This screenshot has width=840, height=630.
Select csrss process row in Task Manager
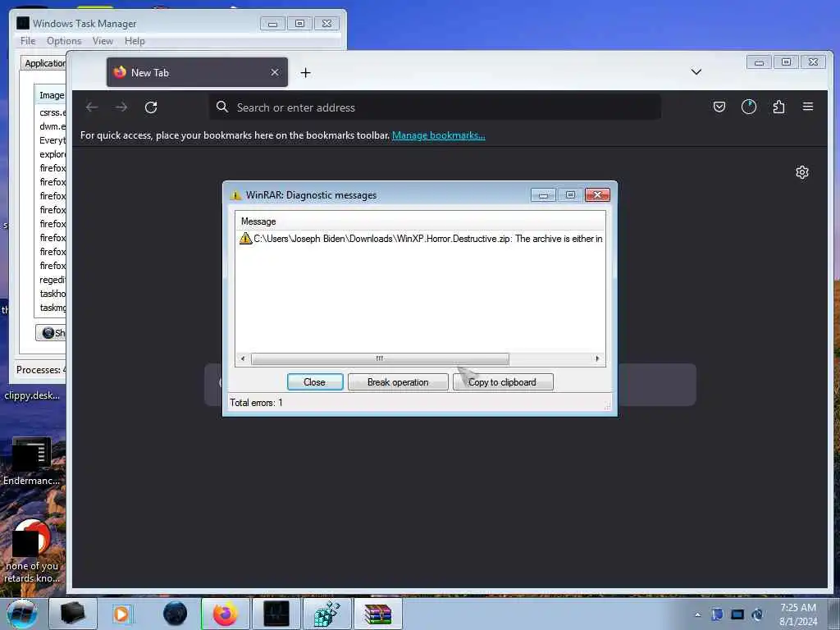[x=51, y=112]
